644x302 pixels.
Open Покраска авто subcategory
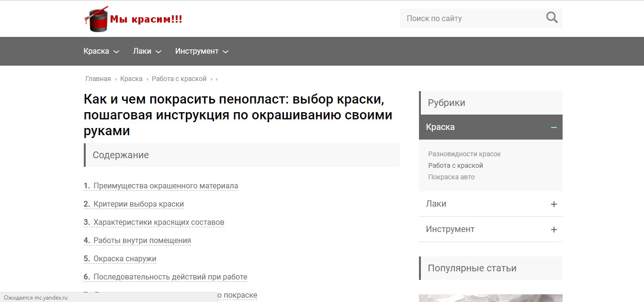pos(452,177)
